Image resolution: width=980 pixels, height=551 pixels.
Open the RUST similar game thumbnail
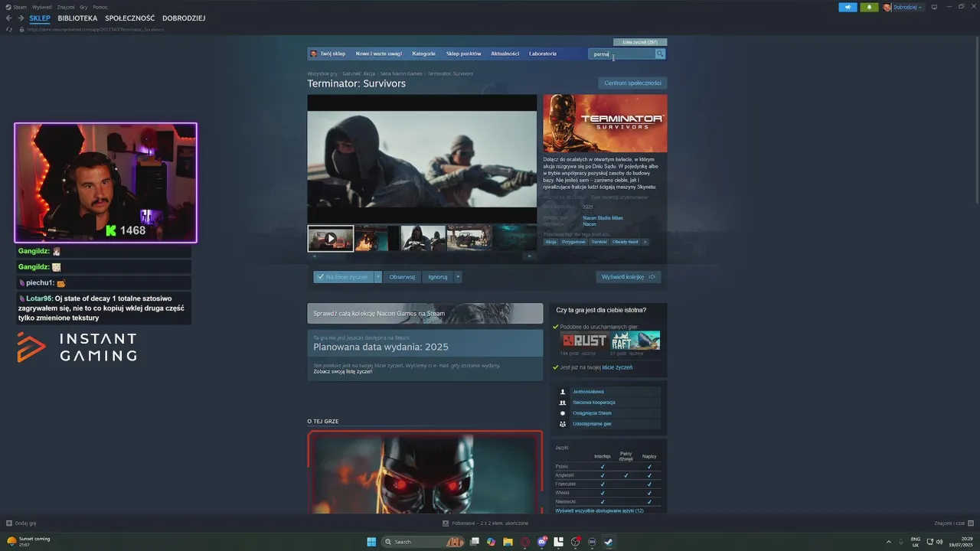coord(584,341)
